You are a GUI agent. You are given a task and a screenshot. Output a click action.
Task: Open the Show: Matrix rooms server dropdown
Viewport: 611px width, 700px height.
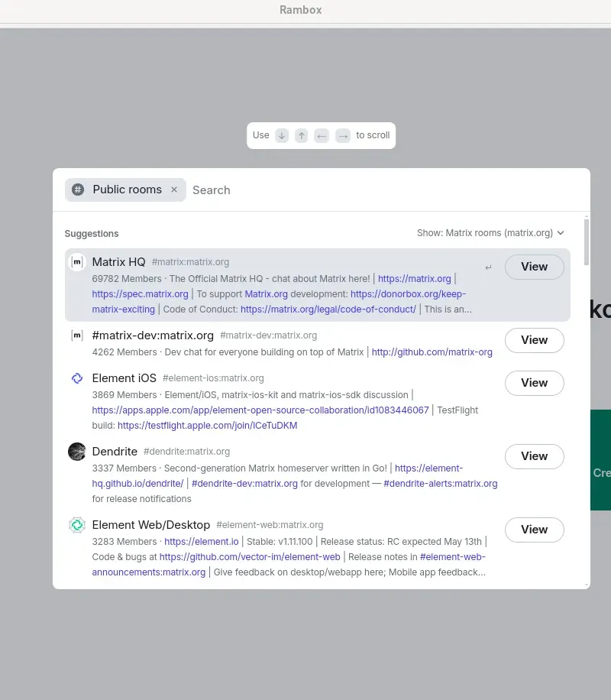[x=490, y=233]
